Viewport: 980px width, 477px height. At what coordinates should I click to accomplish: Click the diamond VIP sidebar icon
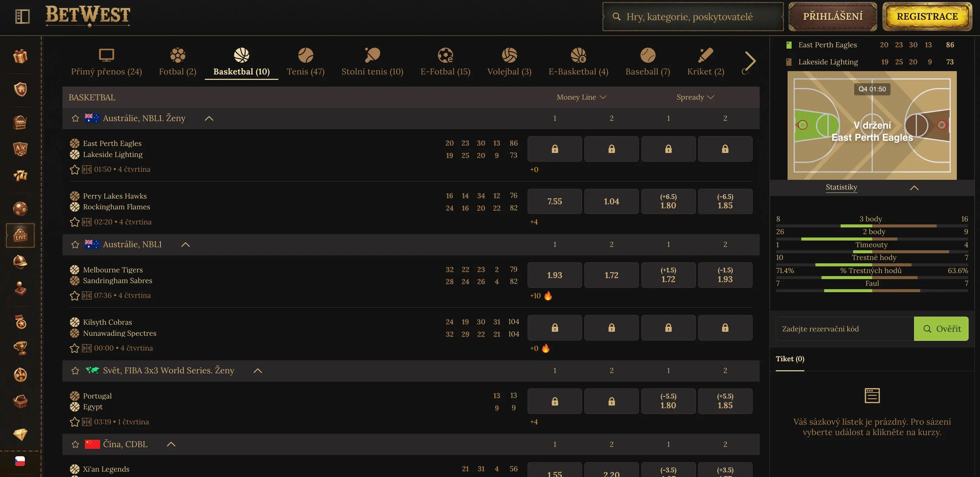[x=20, y=434]
